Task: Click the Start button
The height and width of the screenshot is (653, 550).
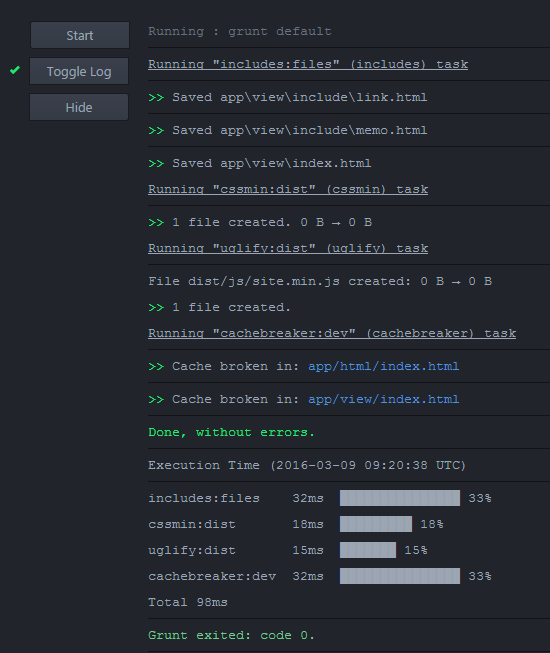Action: click(80, 35)
